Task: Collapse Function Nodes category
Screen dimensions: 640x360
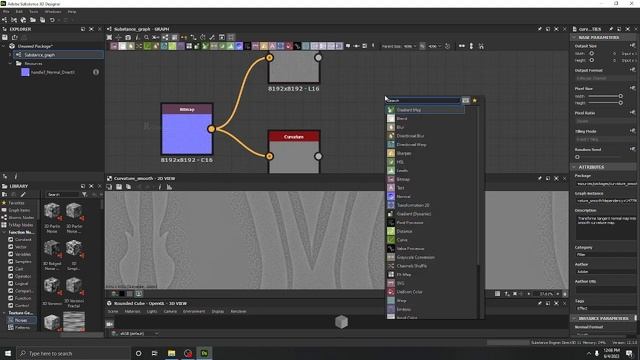Action: 4,232
